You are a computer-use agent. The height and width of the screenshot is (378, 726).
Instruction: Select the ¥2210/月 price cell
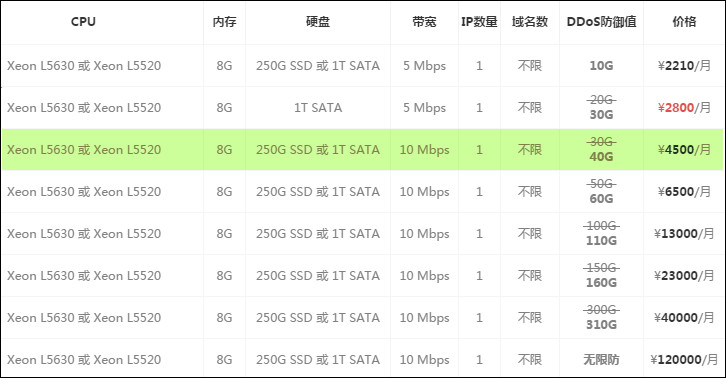pos(684,66)
